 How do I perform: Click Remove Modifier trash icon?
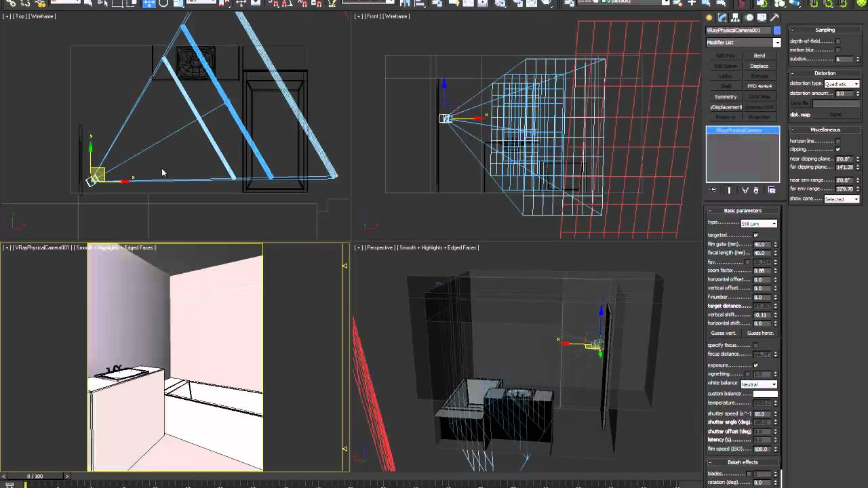coord(756,190)
